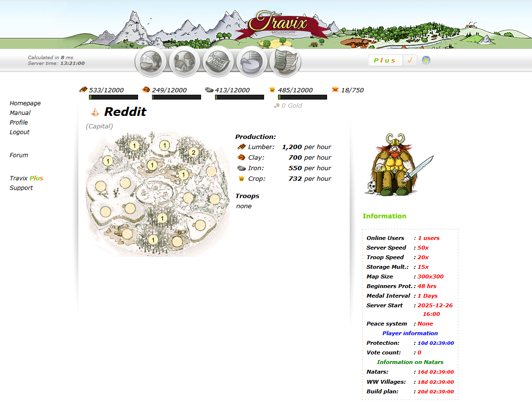Click the sun day/night icon beside Plus
The height and width of the screenshot is (402, 532).
426,60
